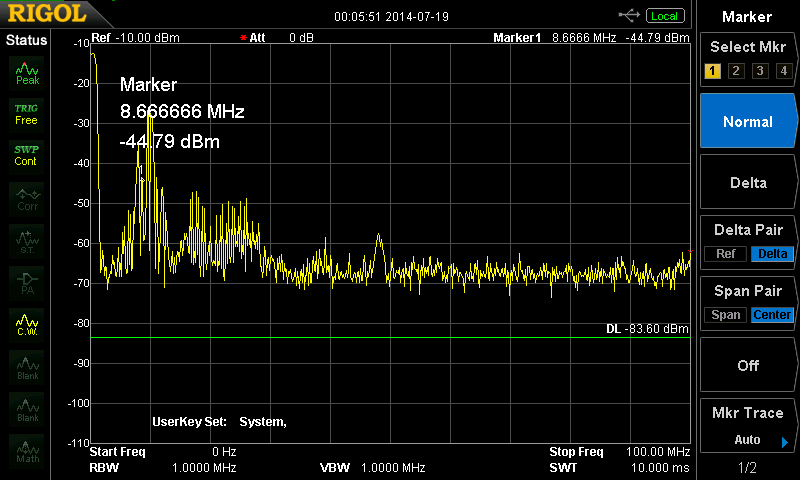The image size is (800, 480).
Task: Choose the Delta option under Delta Pair
Action: coord(772,254)
